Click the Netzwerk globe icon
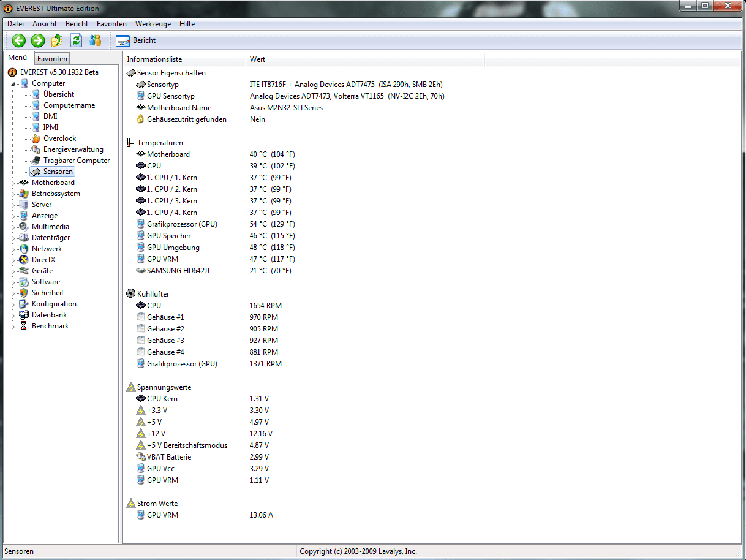 click(x=24, y=249)
